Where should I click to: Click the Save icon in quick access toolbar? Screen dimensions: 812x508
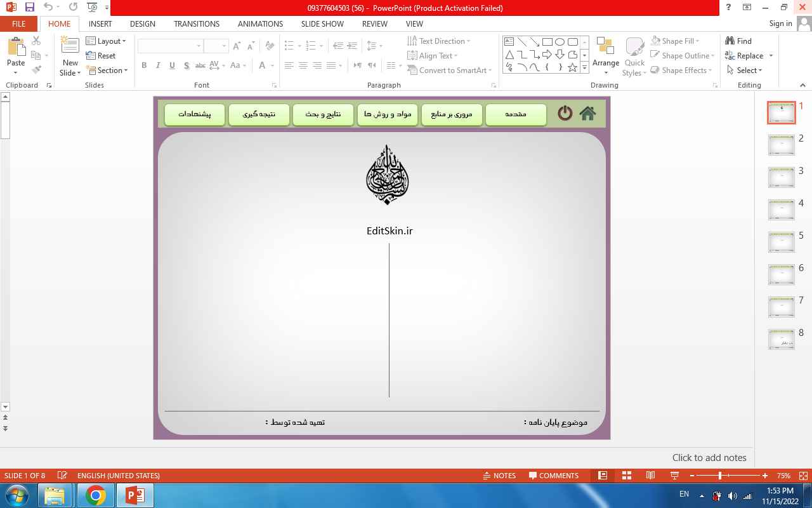click(29, 8)
